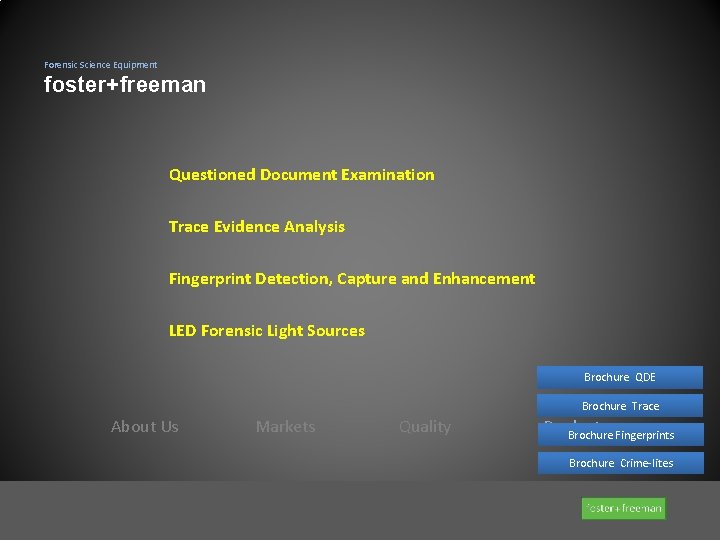Open the Brochure Crime-lites button
Screen dimensions: 720x540
(x=621, y=463)
